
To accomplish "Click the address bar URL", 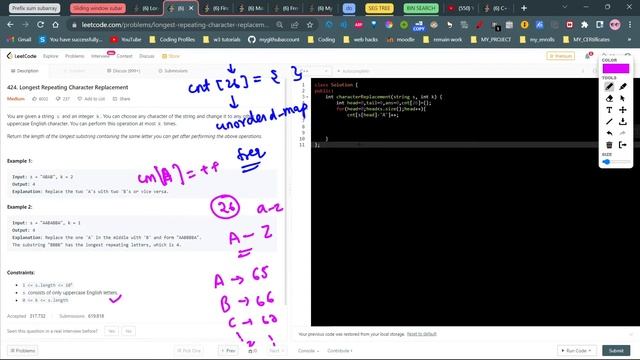I will point(176,25).
